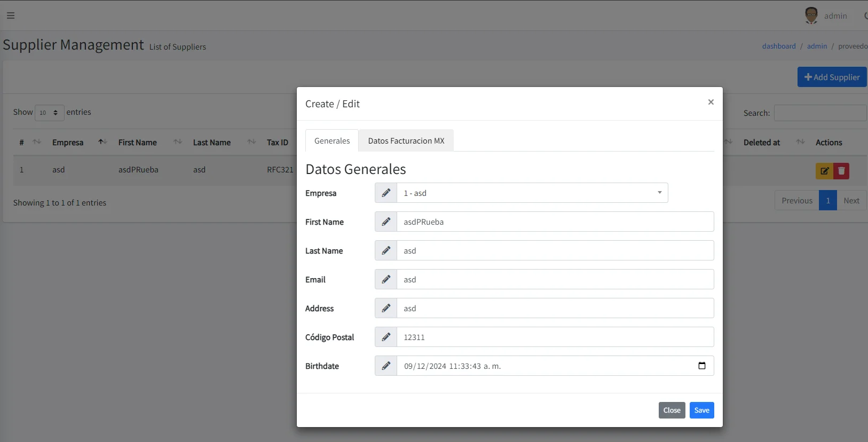Click pencil icon beside Código Postal
Image resolution: width=868 pixels, height=442 pixels.
386,337
